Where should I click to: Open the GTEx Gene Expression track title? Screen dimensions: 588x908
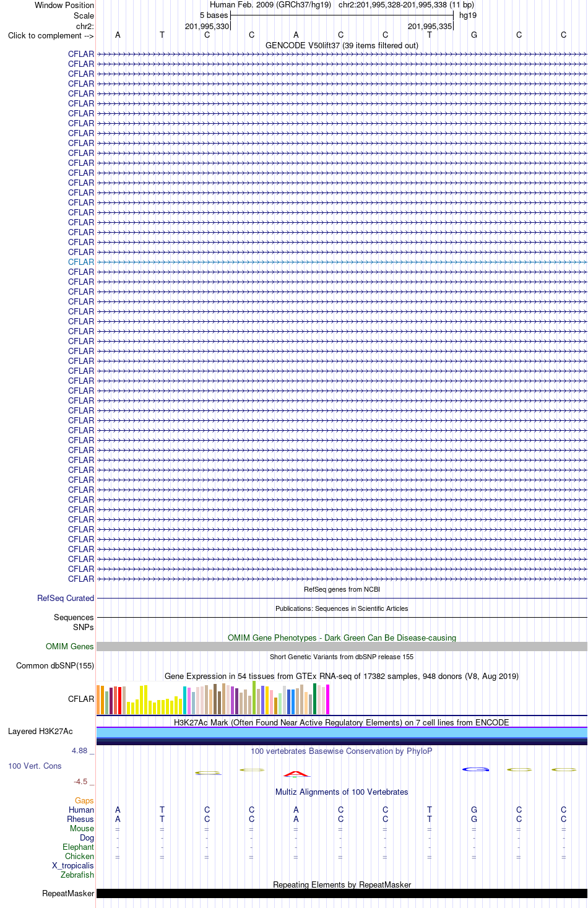tap(342, 676)
